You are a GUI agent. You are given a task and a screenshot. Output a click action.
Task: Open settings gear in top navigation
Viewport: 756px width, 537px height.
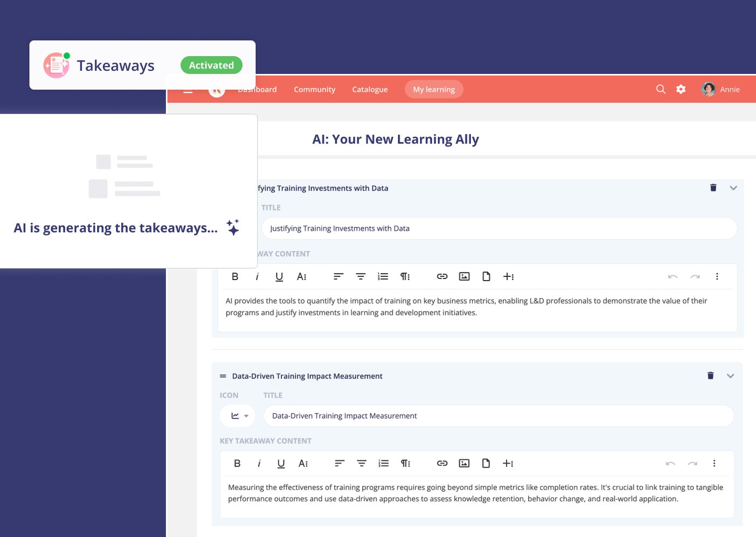click(x=681, y=89)
